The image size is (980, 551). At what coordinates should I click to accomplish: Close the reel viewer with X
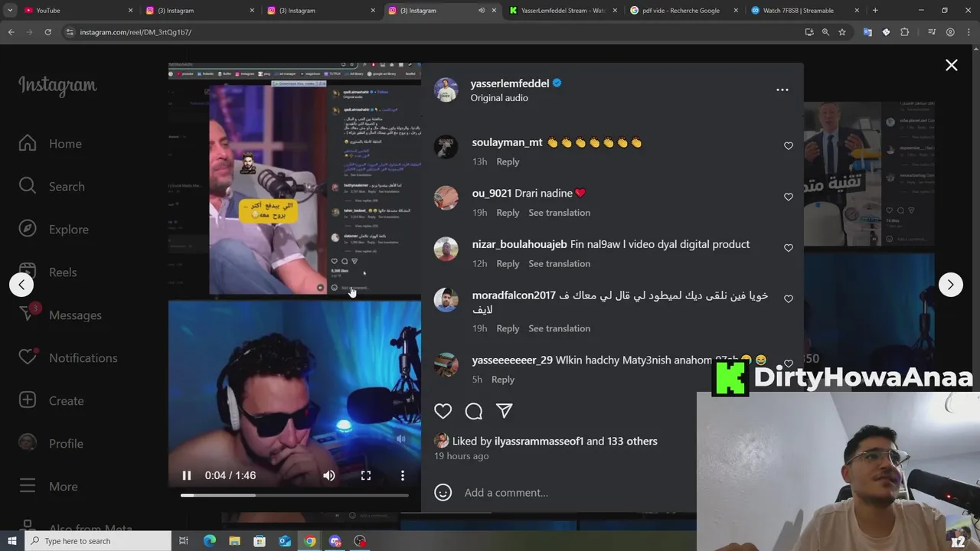point(952,65)
